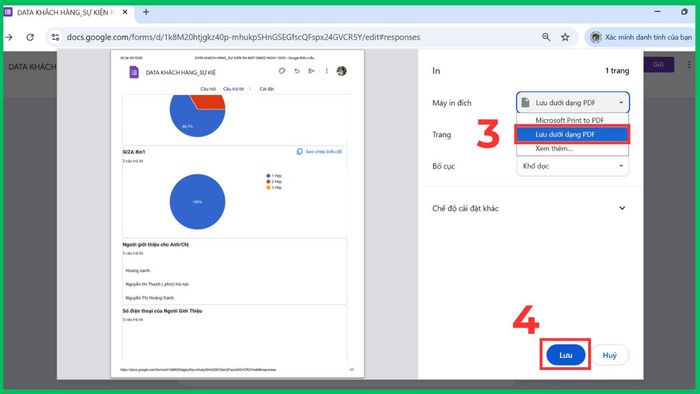Click the undo icon in preview header
Viewport: 700px width, 394px height.
[x=297, y=71]
